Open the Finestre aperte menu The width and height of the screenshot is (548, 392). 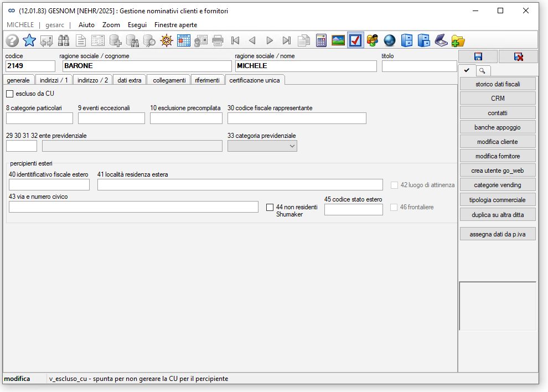(176, 25)
